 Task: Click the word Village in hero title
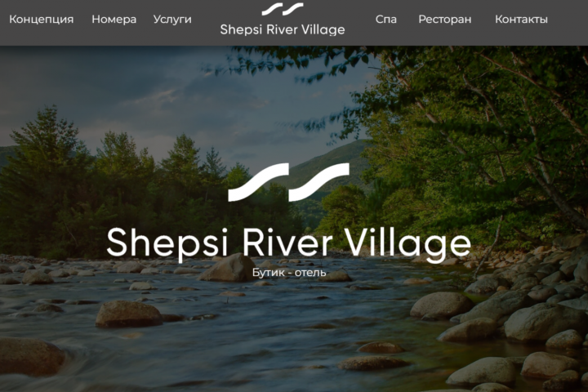click(408, 244)
